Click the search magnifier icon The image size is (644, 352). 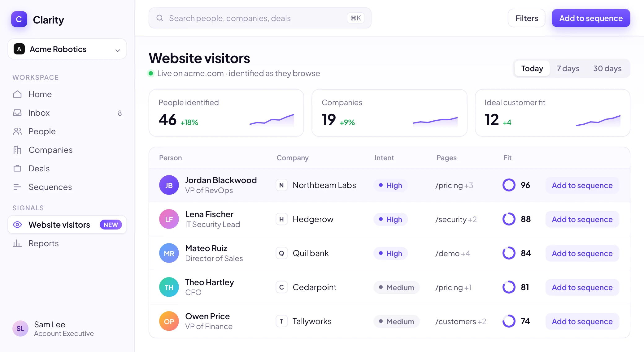(160, 18)
